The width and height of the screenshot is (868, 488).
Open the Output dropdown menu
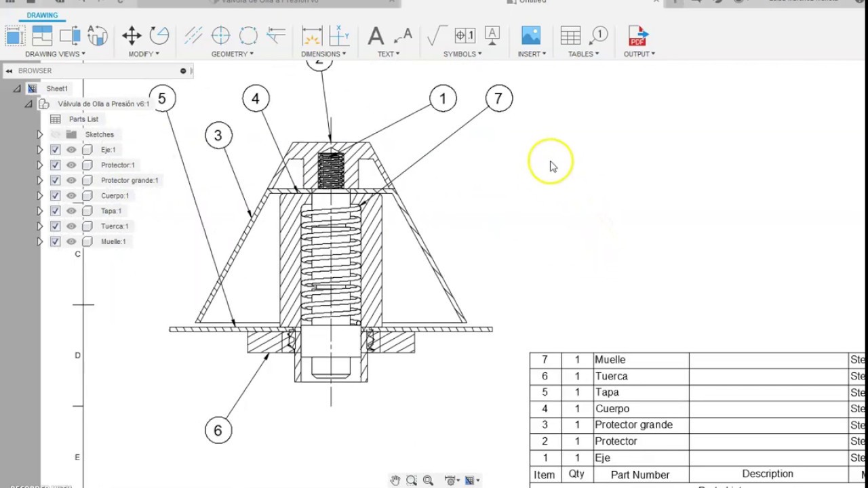pyautogui.click(x=639, y=54)
